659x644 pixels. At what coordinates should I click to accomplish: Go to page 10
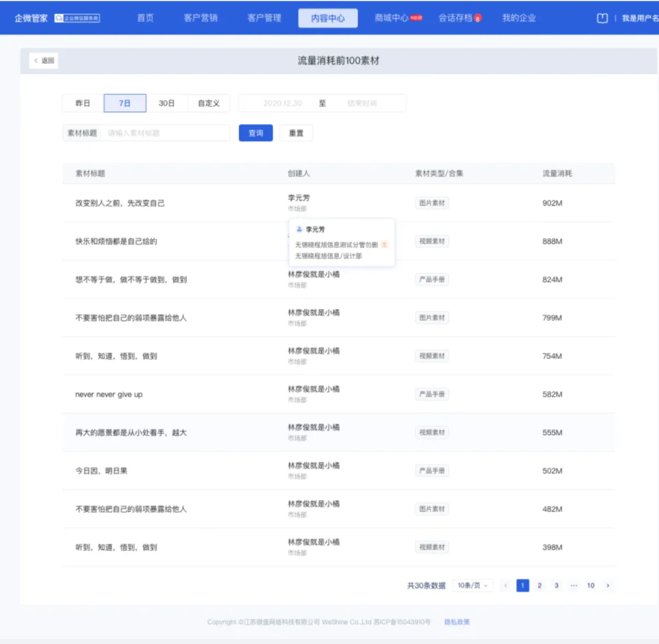click(x=590, y=585)
